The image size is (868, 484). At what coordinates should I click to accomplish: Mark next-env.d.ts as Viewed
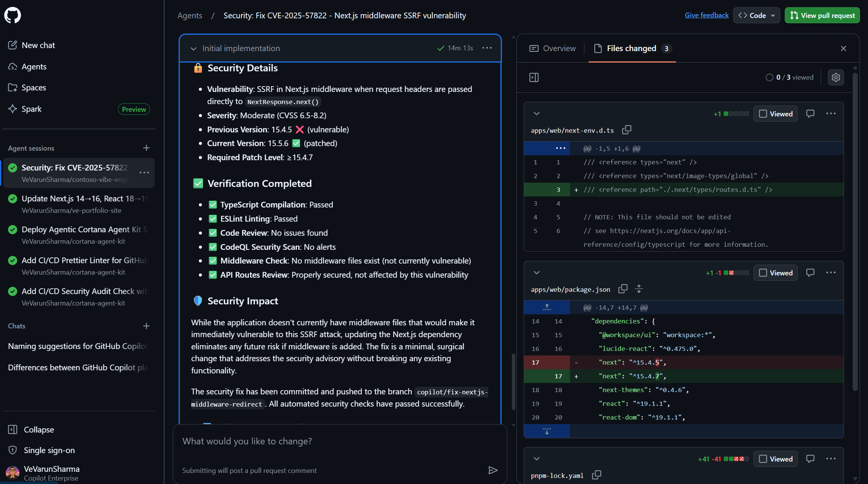click(776, 114)
